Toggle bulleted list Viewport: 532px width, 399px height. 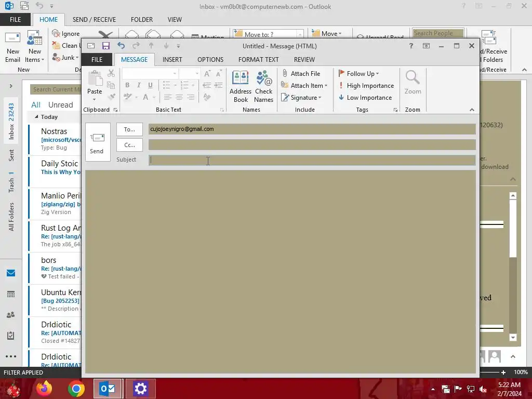(x=167, y=85)
